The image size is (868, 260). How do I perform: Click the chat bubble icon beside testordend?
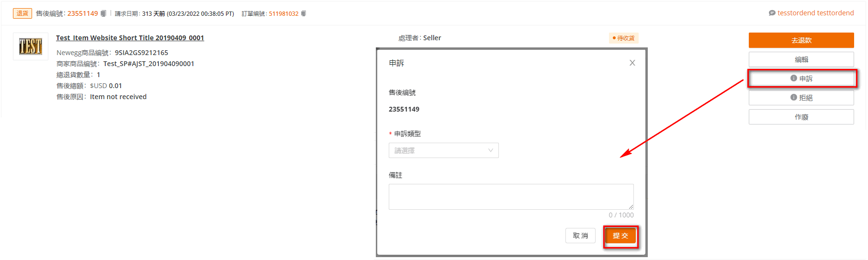pos(772,13)
